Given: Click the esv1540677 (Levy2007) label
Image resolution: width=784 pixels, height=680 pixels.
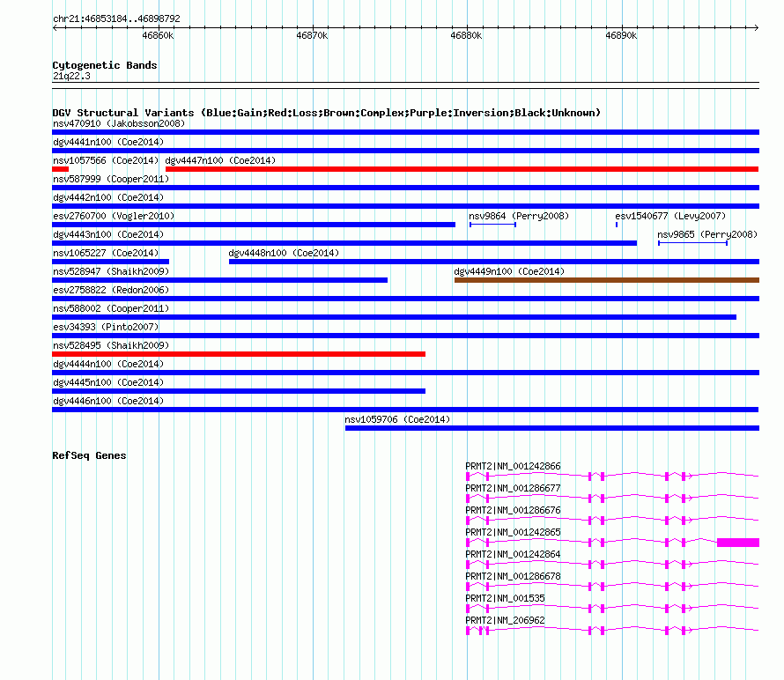Looking at the screenshot, I should (x=670, y=216).
